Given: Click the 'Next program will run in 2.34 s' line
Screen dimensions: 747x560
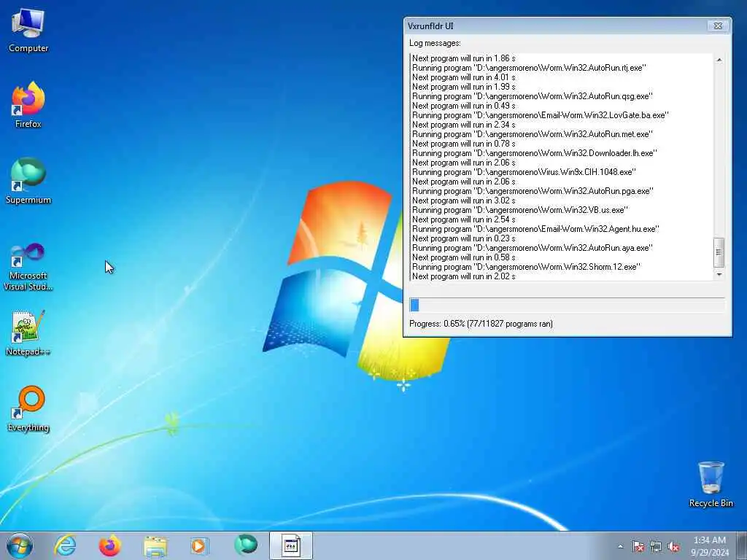Looking at the screenshot, I should click(x=463, y=125).
